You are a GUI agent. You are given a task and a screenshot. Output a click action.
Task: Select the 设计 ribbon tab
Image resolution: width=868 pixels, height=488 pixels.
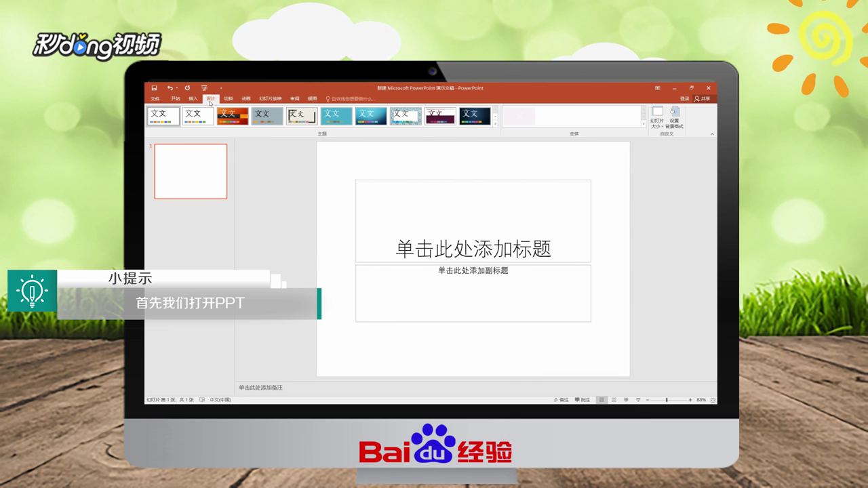click(x=211, y=99)
